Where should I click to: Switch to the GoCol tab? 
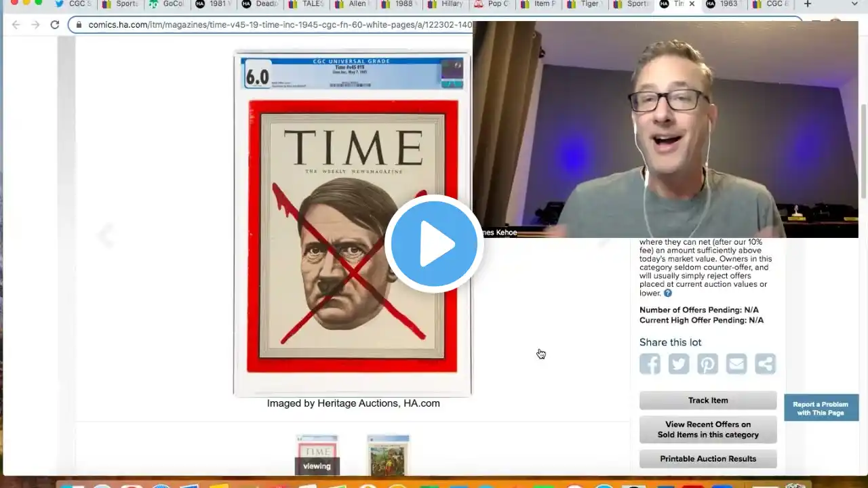point(167,4)
